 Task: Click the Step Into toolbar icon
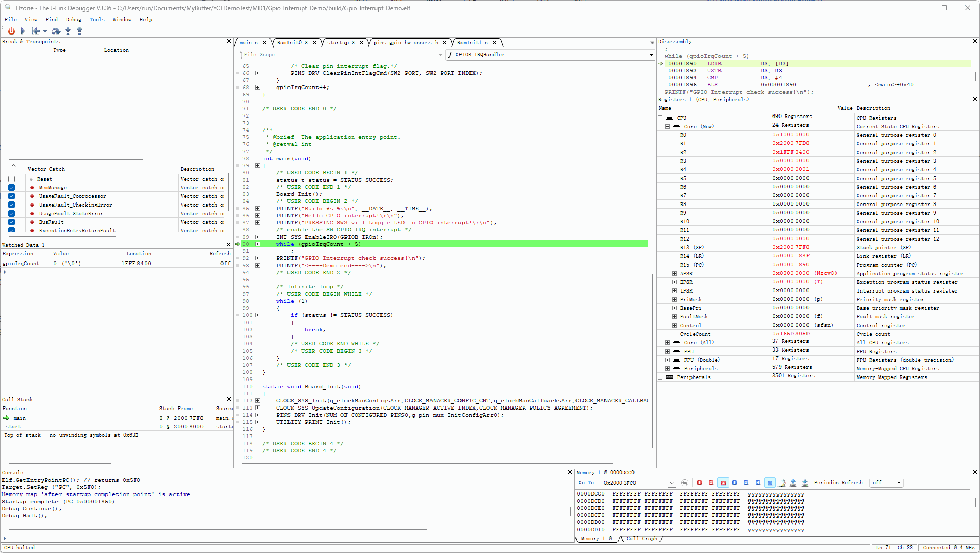click(x=68, y=31)
